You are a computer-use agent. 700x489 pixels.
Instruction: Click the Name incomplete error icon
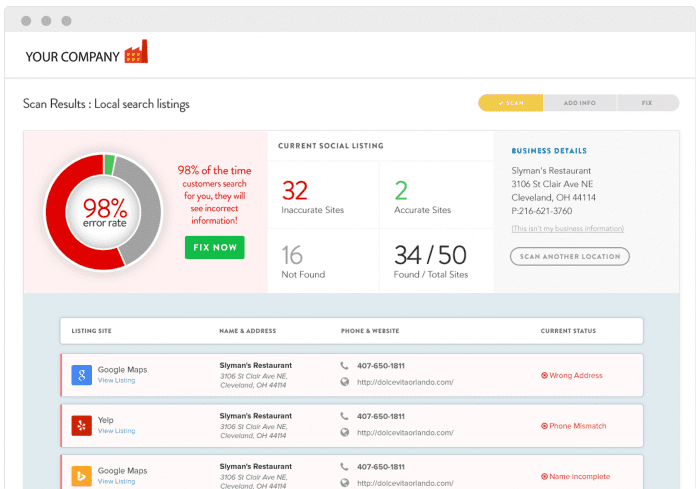point(544,476)
